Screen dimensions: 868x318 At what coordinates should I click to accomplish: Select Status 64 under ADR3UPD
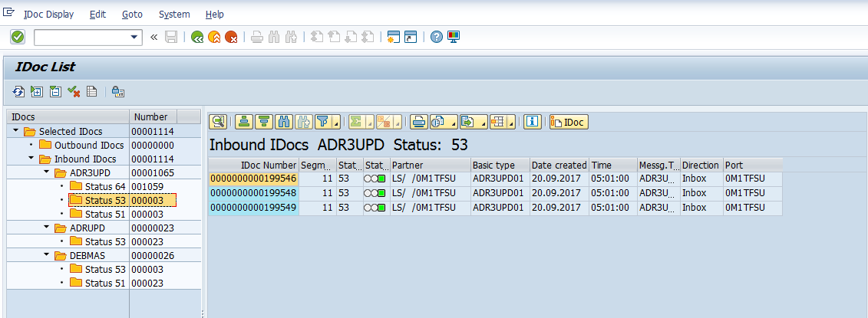105,187
